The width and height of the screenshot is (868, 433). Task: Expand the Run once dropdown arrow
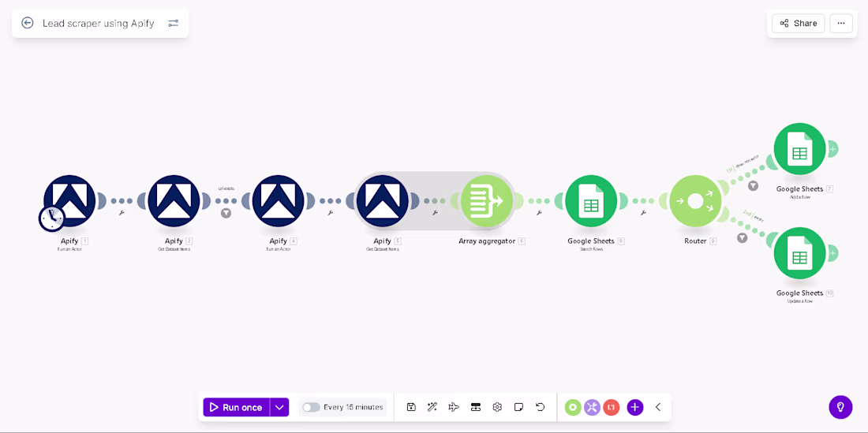pyautogui.click(x=279, y=408)
